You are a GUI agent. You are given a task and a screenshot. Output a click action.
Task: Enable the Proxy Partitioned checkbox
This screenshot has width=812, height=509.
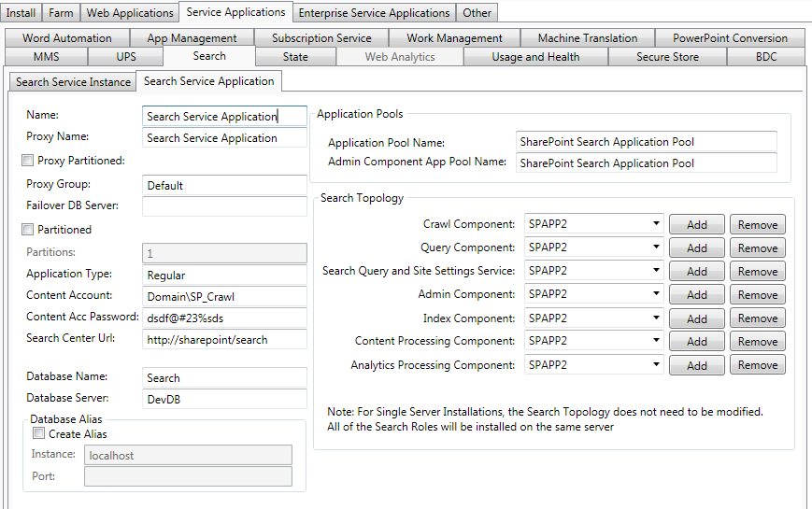[27, 161]
